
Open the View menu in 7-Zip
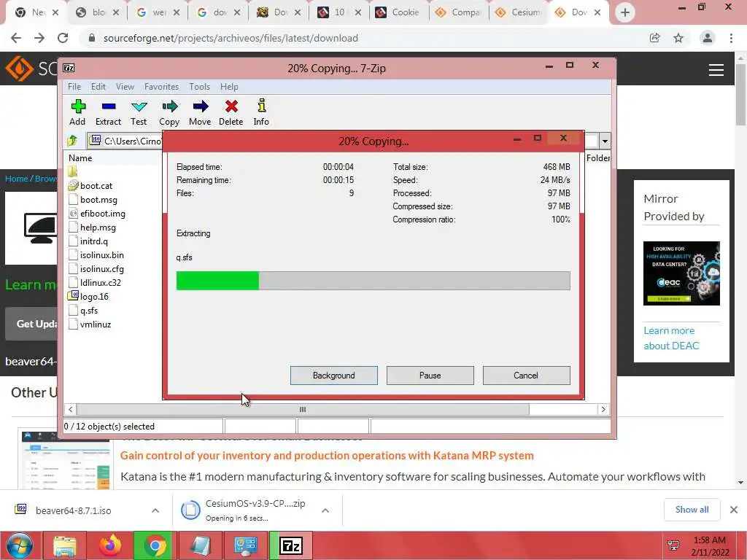coord(125,87)
